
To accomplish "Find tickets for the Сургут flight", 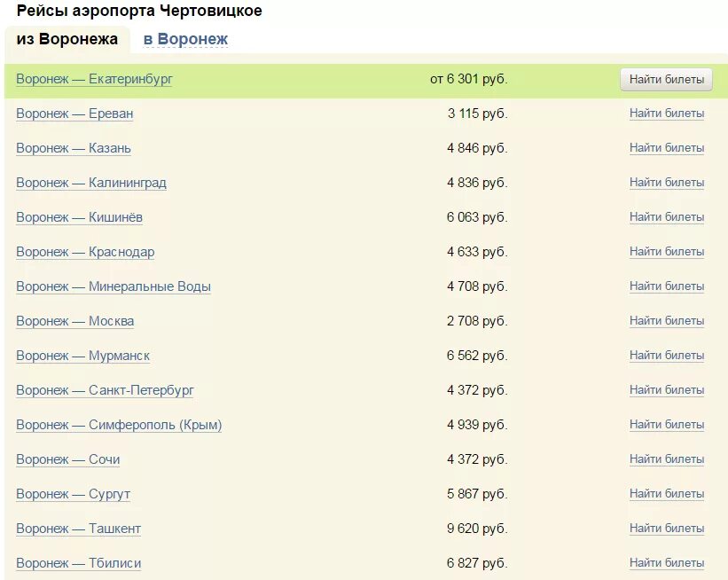I will coord(667,494).
